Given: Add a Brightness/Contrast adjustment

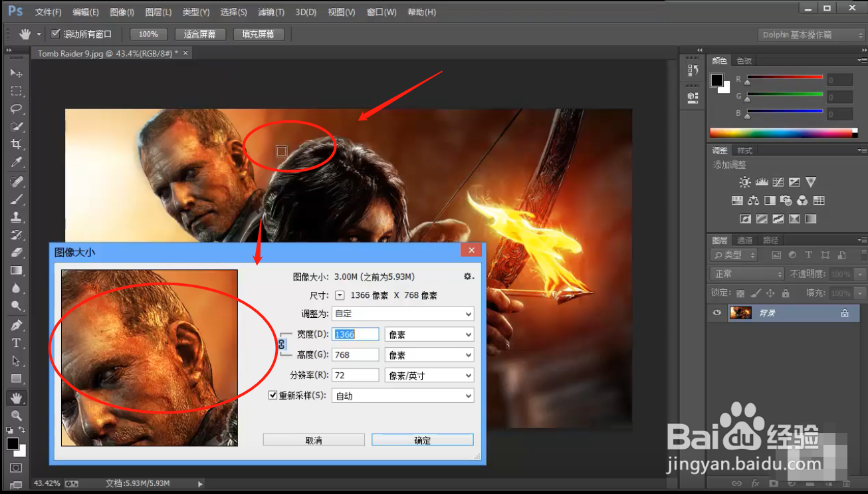Looking at the screenshot, I should coord(744,182).
